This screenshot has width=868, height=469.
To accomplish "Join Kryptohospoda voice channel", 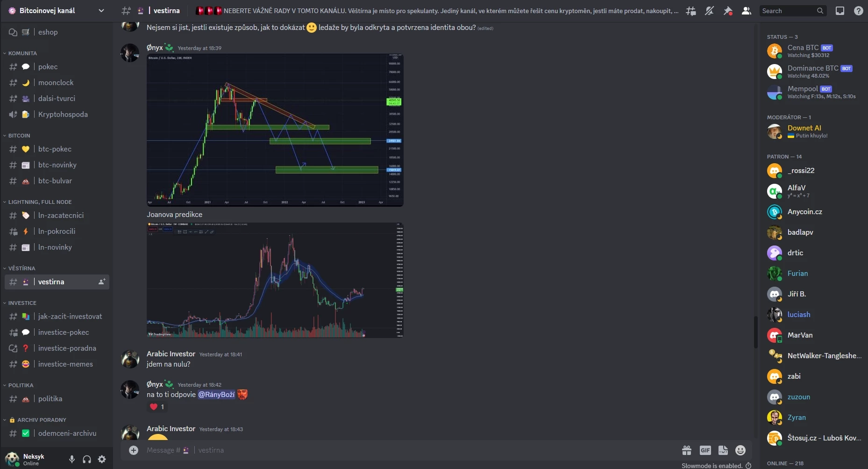I will point(57,115).
